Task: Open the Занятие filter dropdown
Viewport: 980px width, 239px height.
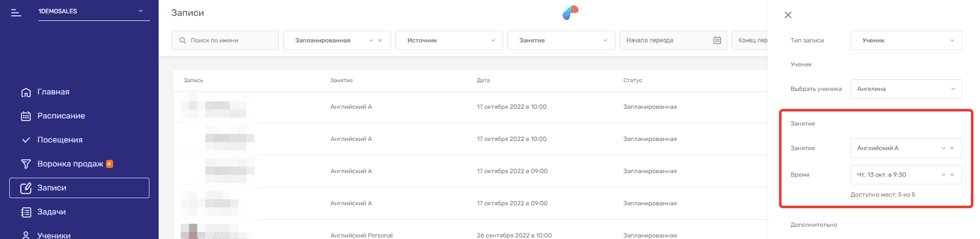Action: 561,40
